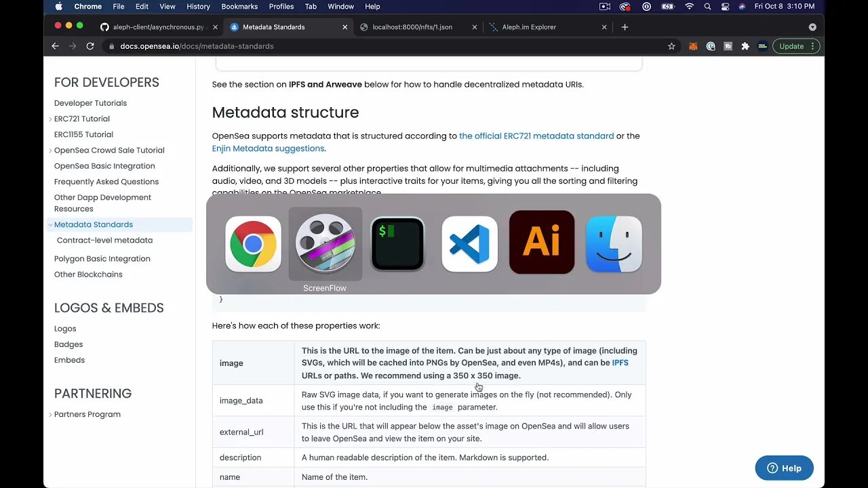Click the image_data table cell

click(x=253, y=401)
